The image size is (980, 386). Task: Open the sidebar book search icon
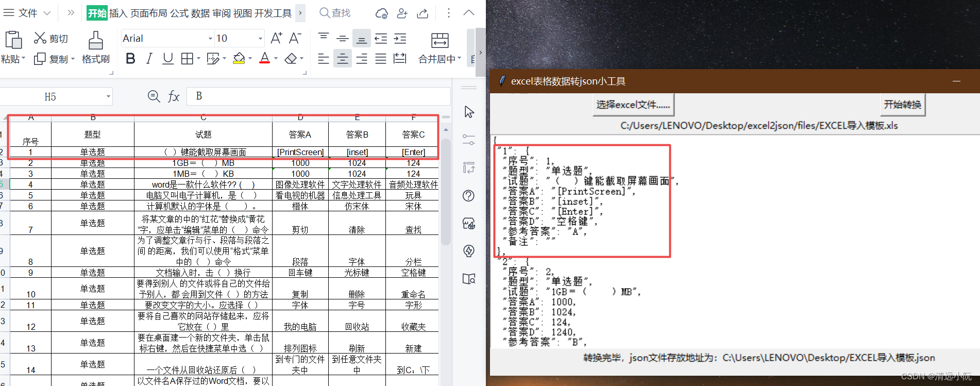[x=469, y=279]
